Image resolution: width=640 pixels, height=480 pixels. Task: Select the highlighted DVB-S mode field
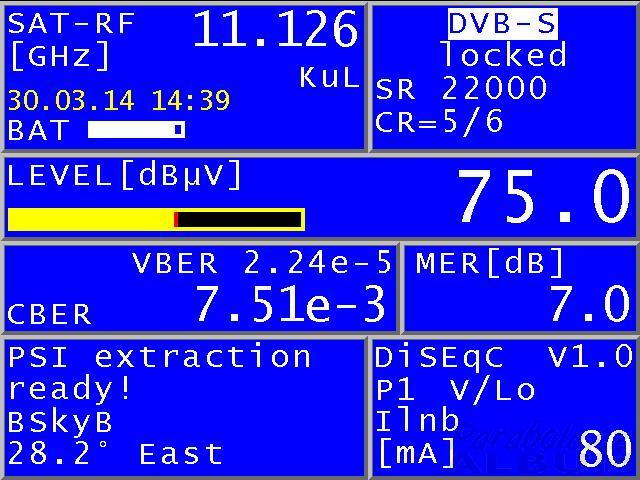tap(502, 24)
